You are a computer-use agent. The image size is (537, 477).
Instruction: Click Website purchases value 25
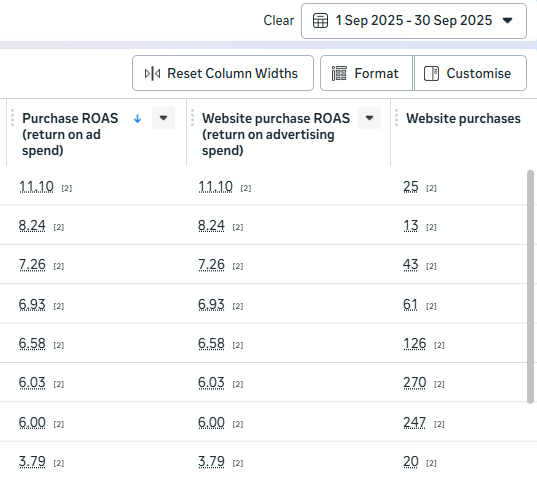(x=411, y=187)
